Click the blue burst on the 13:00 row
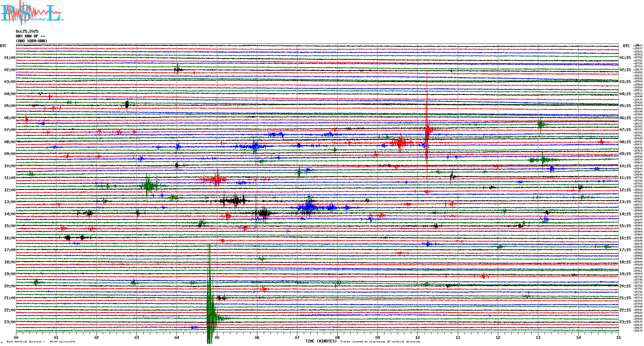Viewport: 644px width, 346px height. point(309,207)
